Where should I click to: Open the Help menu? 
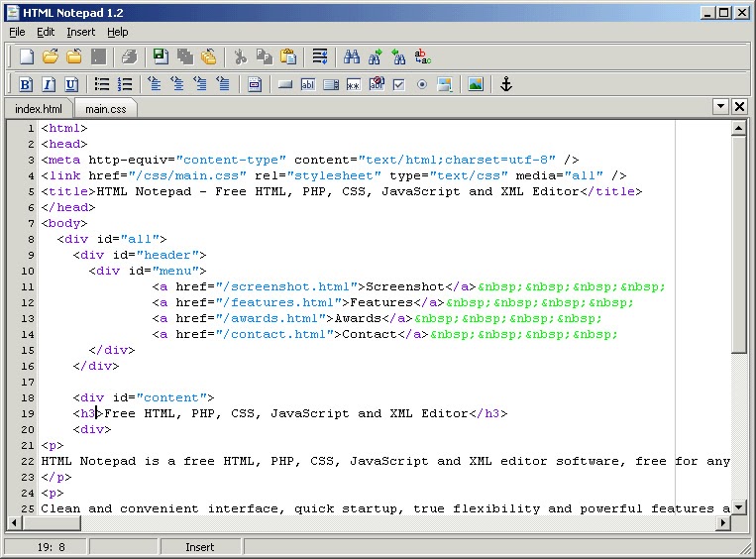[118, 32]
